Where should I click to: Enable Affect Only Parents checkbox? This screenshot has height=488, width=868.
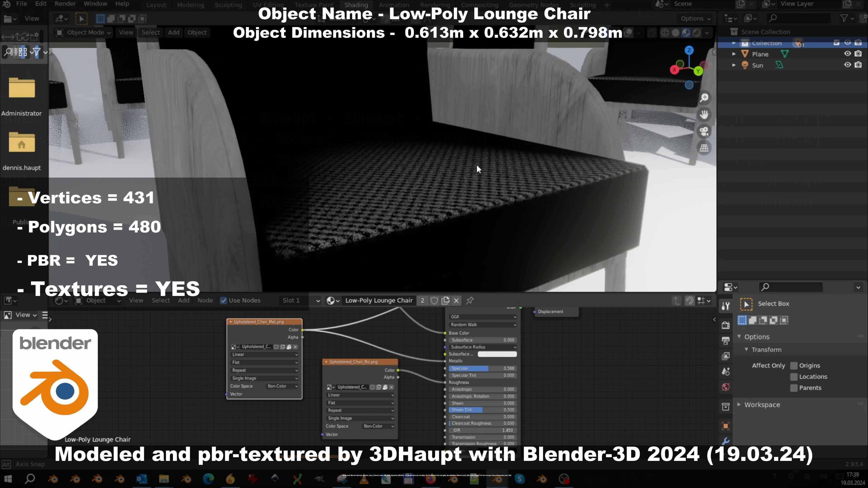[x=794, y=388]
